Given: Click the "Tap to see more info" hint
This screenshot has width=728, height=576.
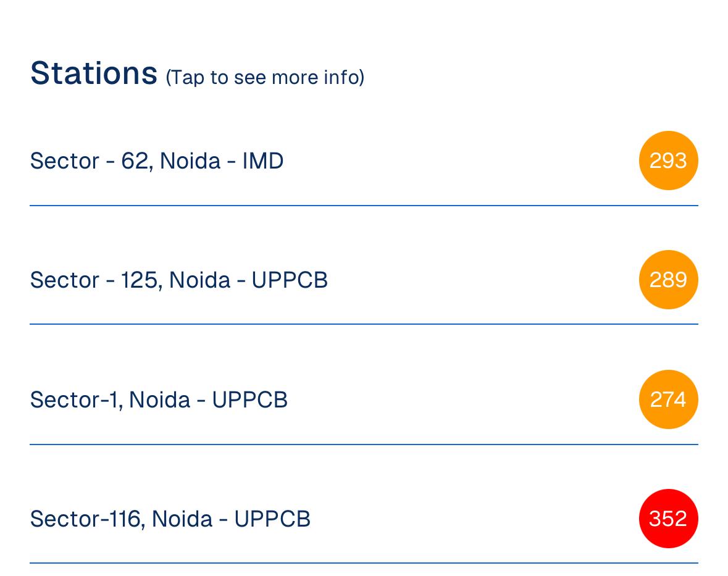Looking at the screenshot, I should 265,77.
